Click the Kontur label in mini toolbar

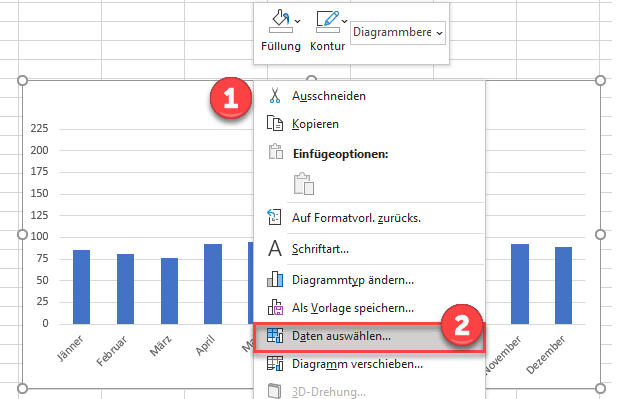coord(328,46)
